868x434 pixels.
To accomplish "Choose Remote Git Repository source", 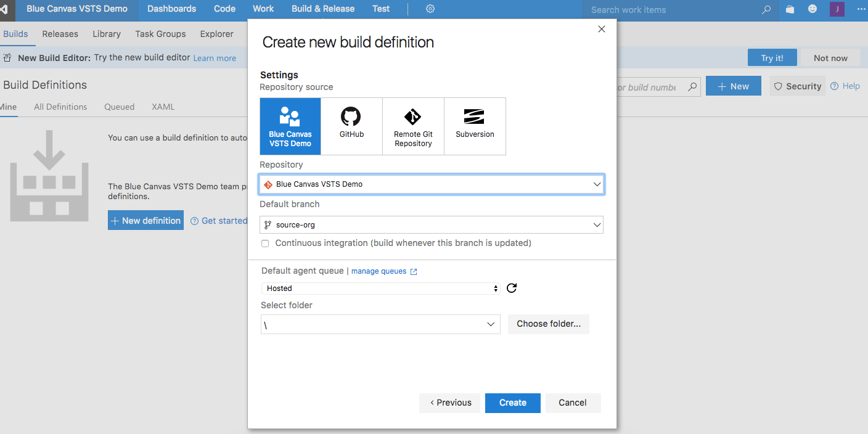I will pos(413,126).
